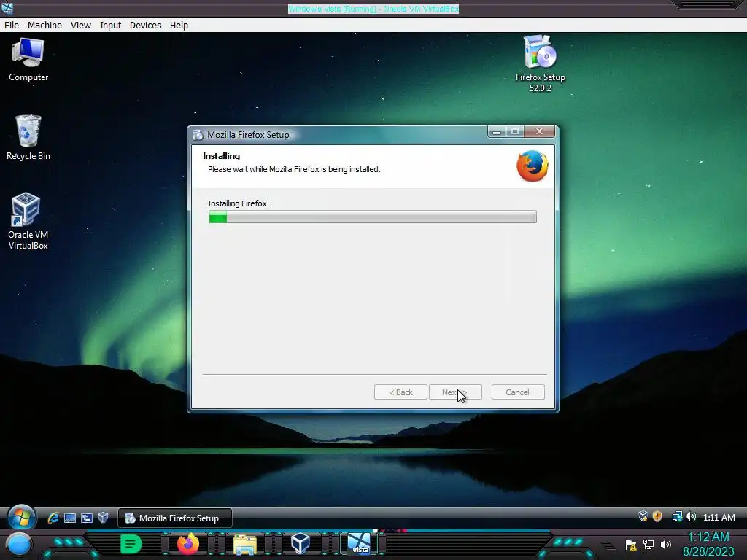Viewport: 747px width, 560px height.
Task: Open the Help menu
Action: coord(179,26)
